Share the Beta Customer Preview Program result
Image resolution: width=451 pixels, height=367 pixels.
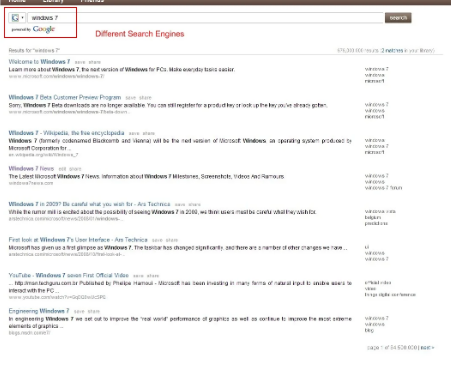[145, 98]
